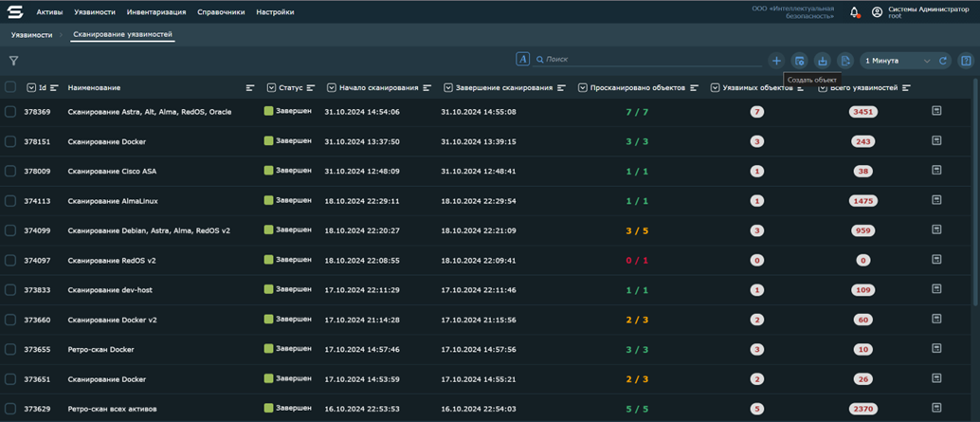
Task: Click the user profile icon
Action: pos(877,12)
